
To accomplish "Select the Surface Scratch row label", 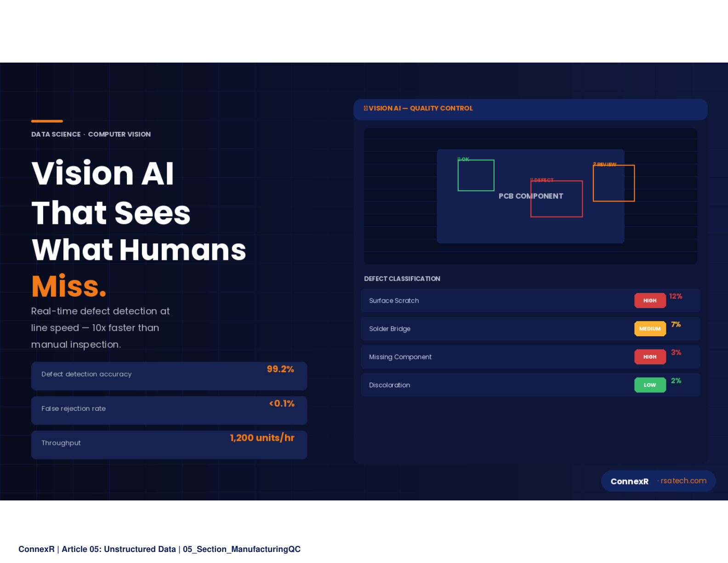I will (394, 300).
